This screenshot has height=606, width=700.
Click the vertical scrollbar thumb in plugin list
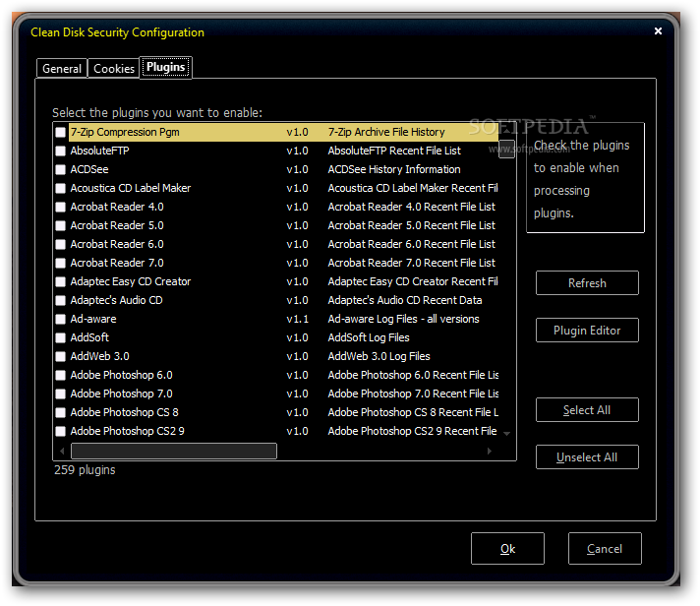[506, 150]
